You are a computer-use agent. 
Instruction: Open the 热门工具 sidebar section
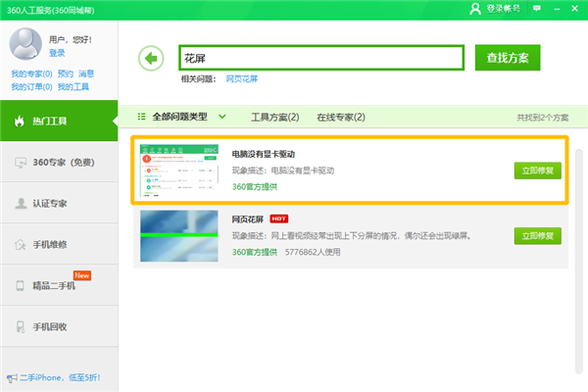click(59, 121)
